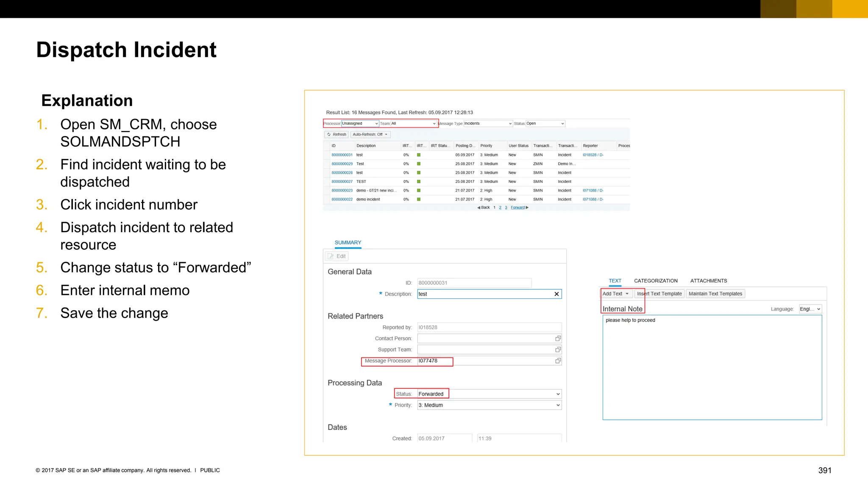The image size is (868, 488).
Task: Switch to the ATTACHMENTS tab
Action: [709, 281]
